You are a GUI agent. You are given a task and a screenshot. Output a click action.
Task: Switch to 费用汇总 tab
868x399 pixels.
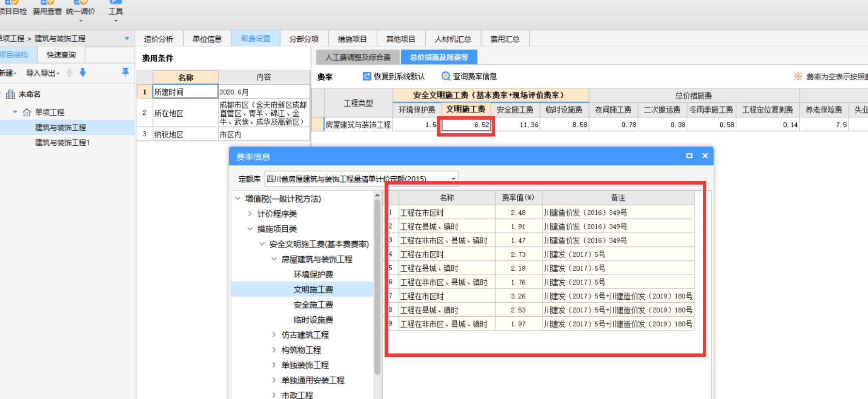tap(505, 39)
